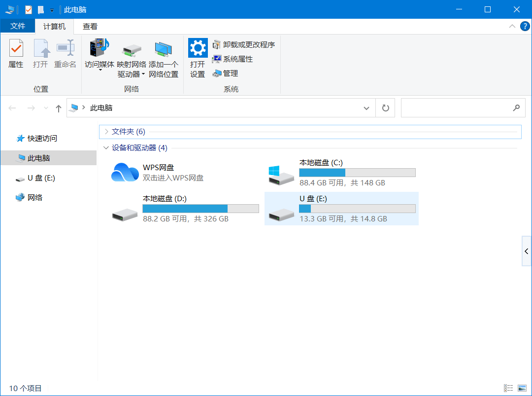Open the recent locations dropdown arrow
Viewport: 532px width, 396px height.
[x=46, y=108]
